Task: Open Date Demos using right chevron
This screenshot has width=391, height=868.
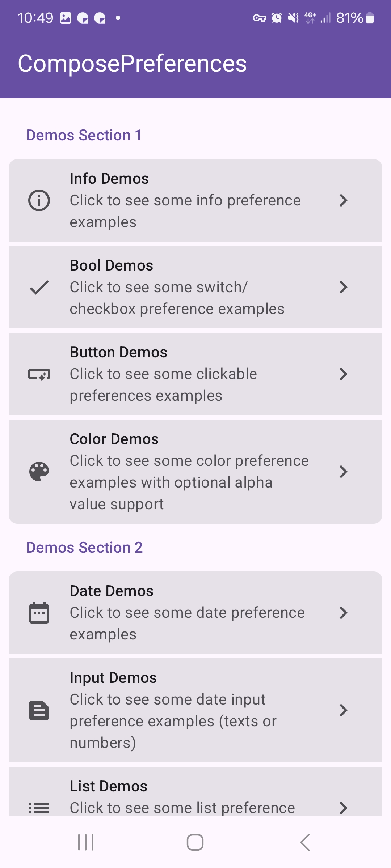Action: (x=343, y=613)
